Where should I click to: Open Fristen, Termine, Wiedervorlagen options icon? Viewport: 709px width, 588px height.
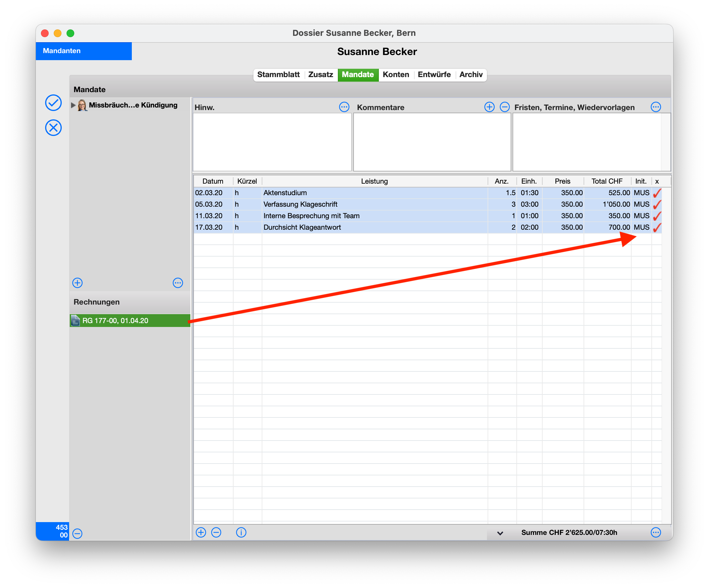656,107
